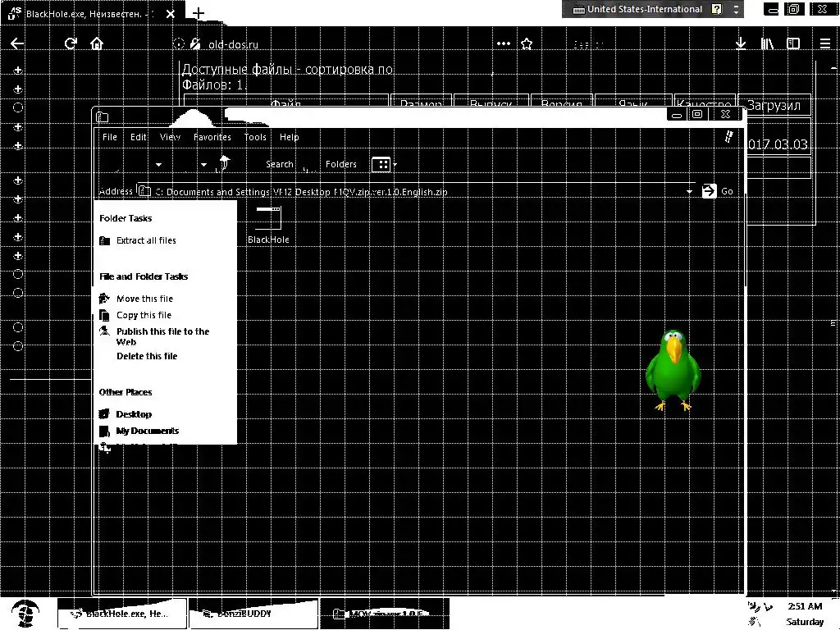This screenshot has width=840, height=630.
Task: Open a new browser tab
Action: click(x=199, y=13)
